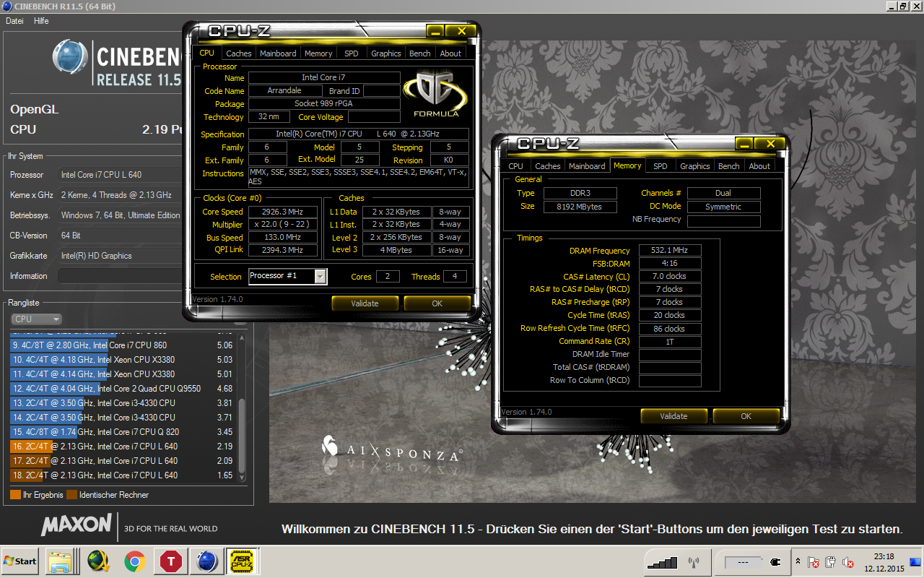The image size is (924, 578).
Task: Open Bench tab in Memory window
Action: (x=729, y=166)
